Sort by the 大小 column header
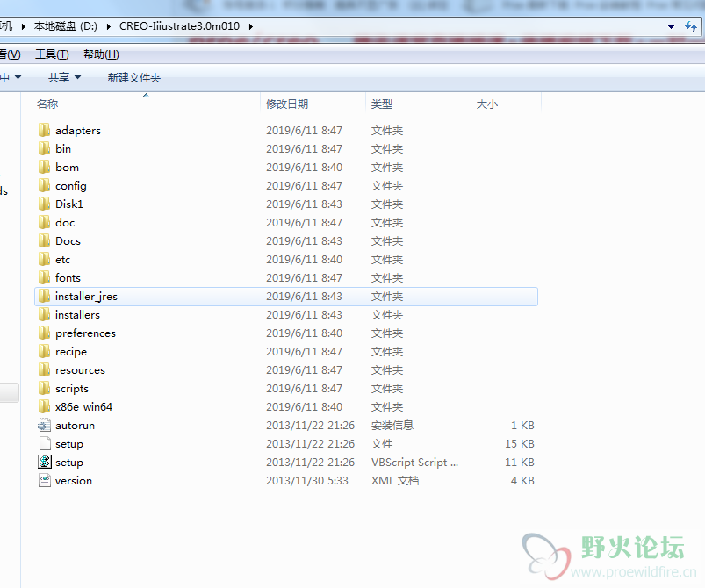The image size is (705, 588). click(487, 104)
